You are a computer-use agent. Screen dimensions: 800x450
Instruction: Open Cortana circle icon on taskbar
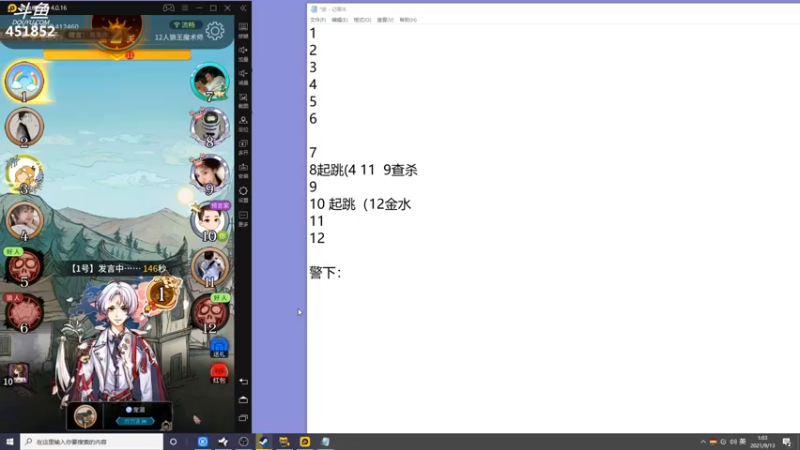173,442
